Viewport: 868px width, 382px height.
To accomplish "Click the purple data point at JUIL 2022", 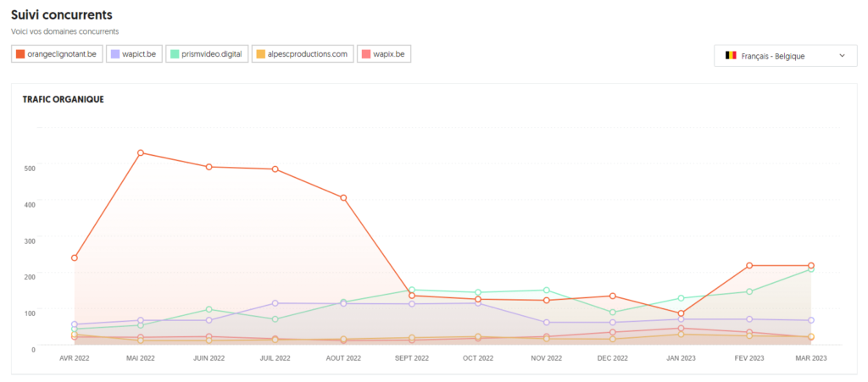I will coord(275,303).
